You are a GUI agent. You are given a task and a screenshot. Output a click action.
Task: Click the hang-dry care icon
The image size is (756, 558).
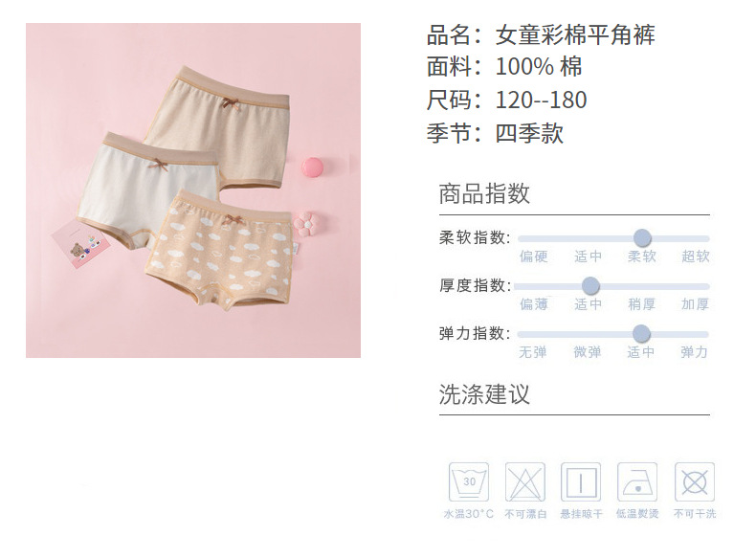click(581, 482)
